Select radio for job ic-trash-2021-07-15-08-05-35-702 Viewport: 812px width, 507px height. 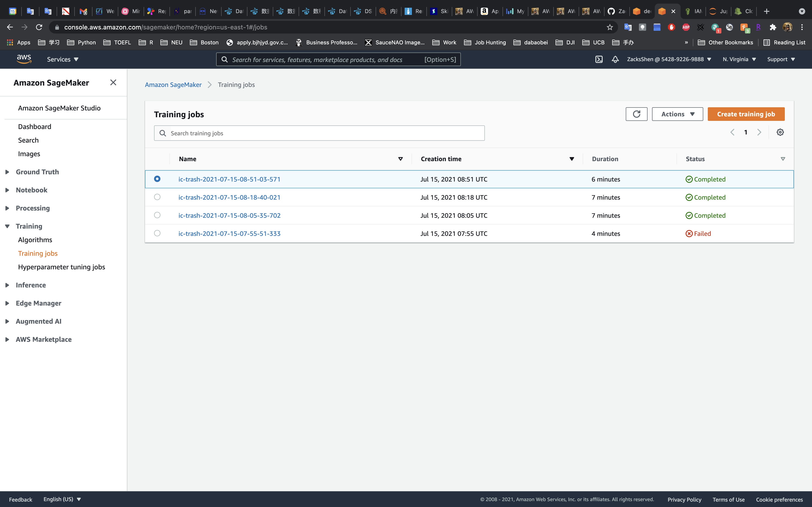(x=157, y=215)
